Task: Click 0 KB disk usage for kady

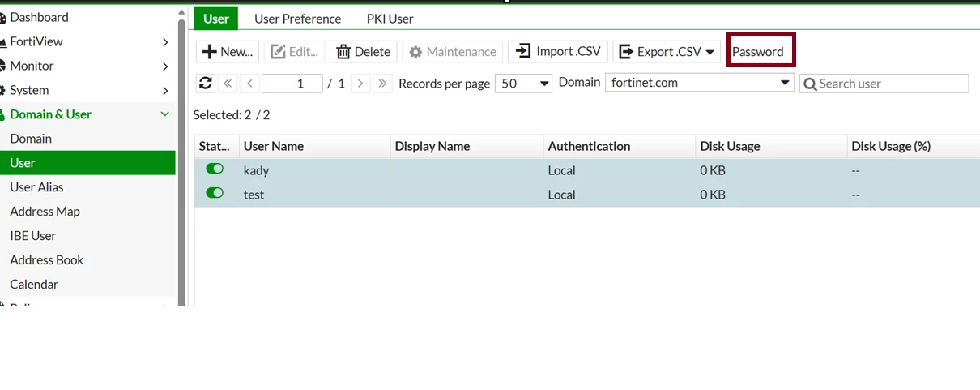Action: [x=713, y=170]
